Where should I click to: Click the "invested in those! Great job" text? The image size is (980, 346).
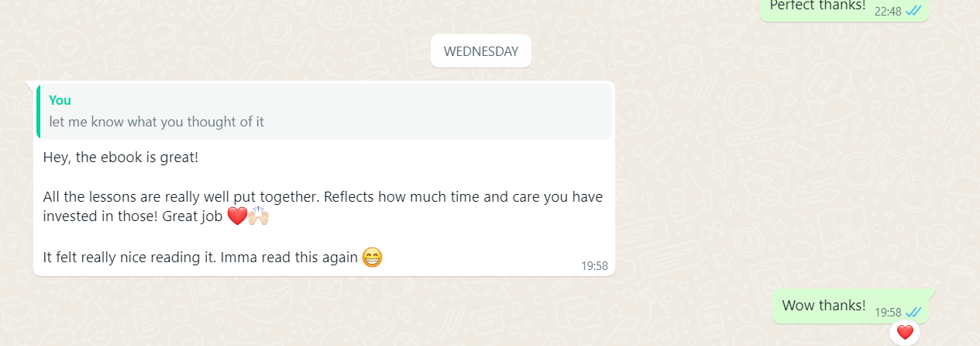[x=133, y=217]
